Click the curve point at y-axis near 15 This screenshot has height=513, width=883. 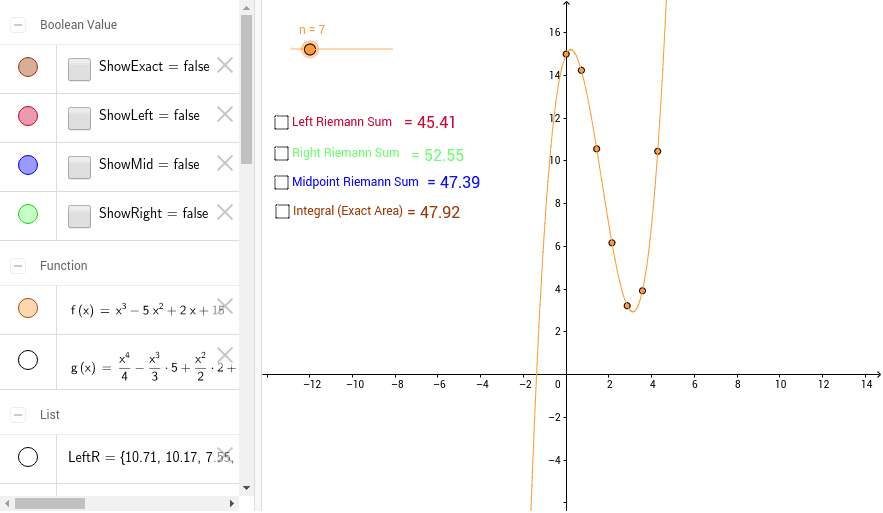click(x=566, y=55)
